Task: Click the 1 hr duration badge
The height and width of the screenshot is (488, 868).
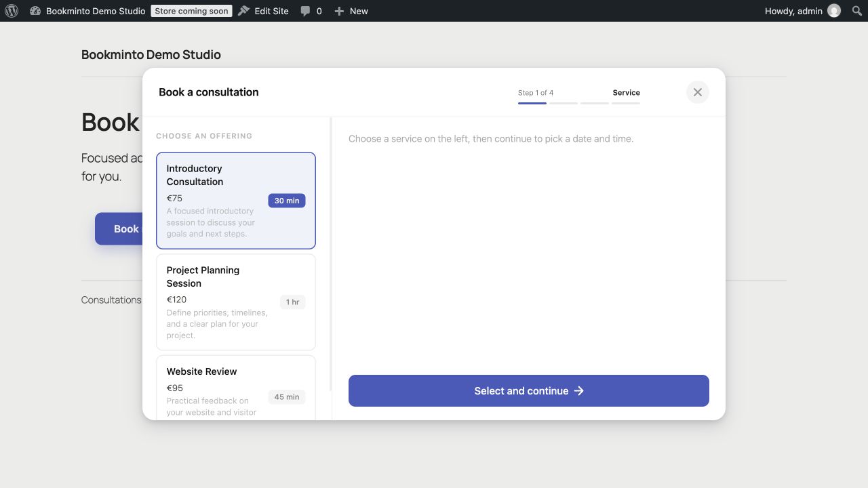Action: (292, 302)
